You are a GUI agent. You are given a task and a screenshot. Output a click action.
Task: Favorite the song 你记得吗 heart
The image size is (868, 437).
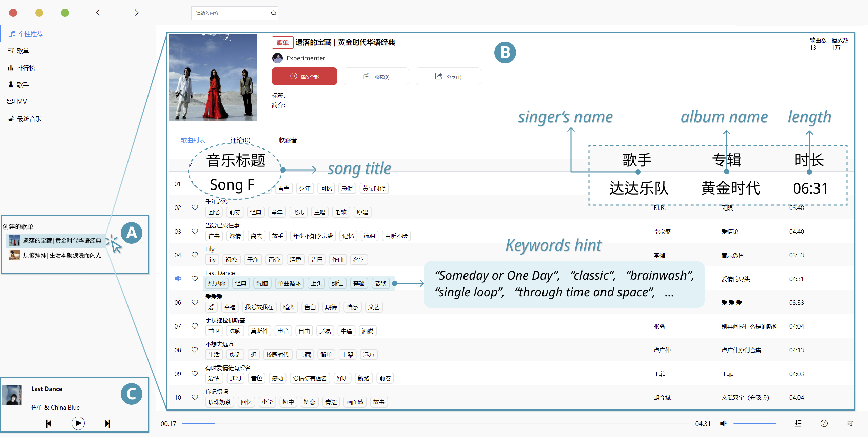click(195, 397)
